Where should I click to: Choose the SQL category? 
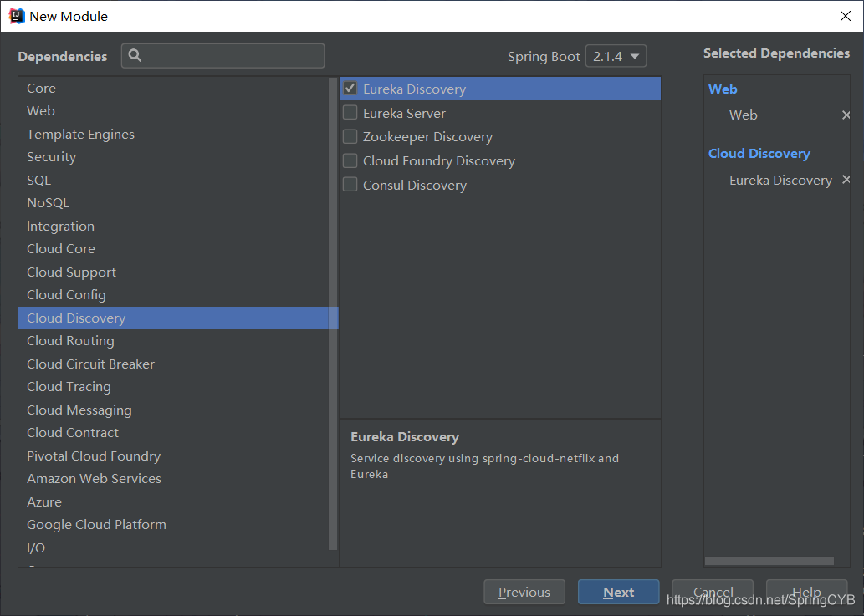point(173,180)
